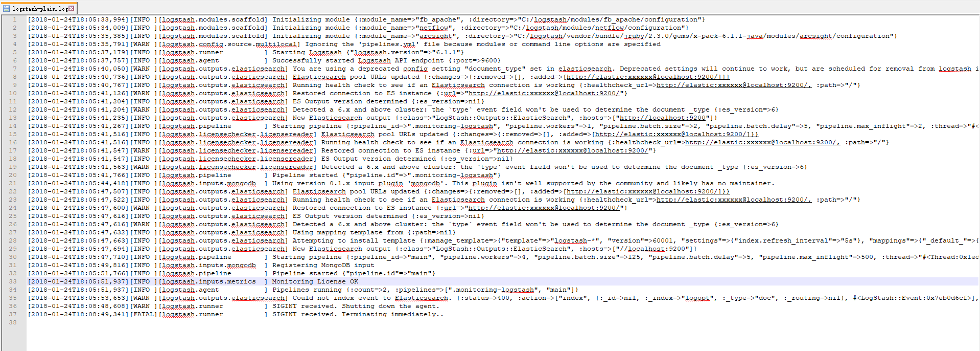The image size is (980, 351).
Task: Click the file save-state icon on logstash-plain.log tab
Action: point(6,9)
